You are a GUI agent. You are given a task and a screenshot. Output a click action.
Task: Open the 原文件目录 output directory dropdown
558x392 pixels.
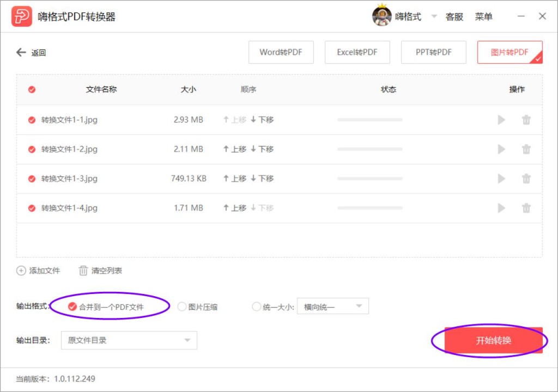tap(129, 340)
